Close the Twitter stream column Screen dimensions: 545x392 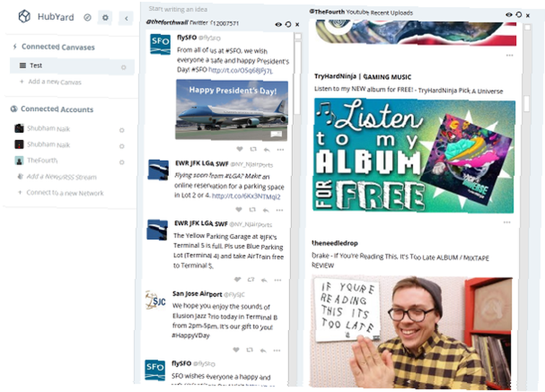pos(297,25)
